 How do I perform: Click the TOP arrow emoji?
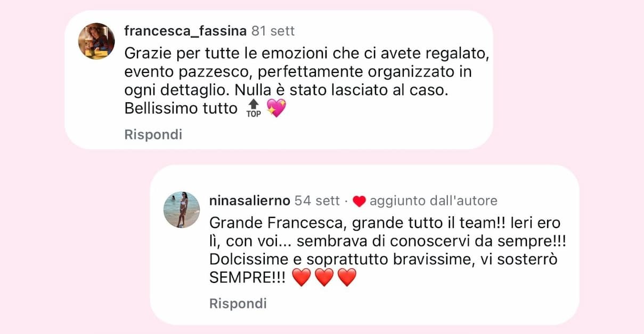(x=254, y=109)
